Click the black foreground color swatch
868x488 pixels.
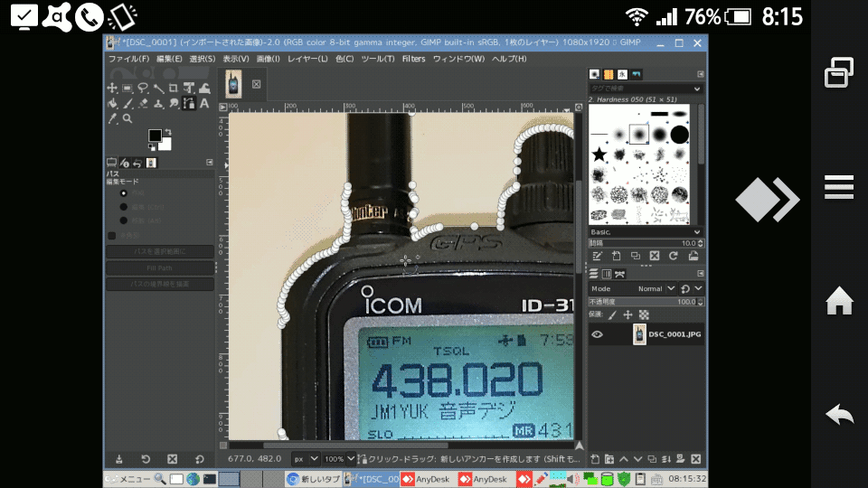pyautogui.click(x=155, y=135)
